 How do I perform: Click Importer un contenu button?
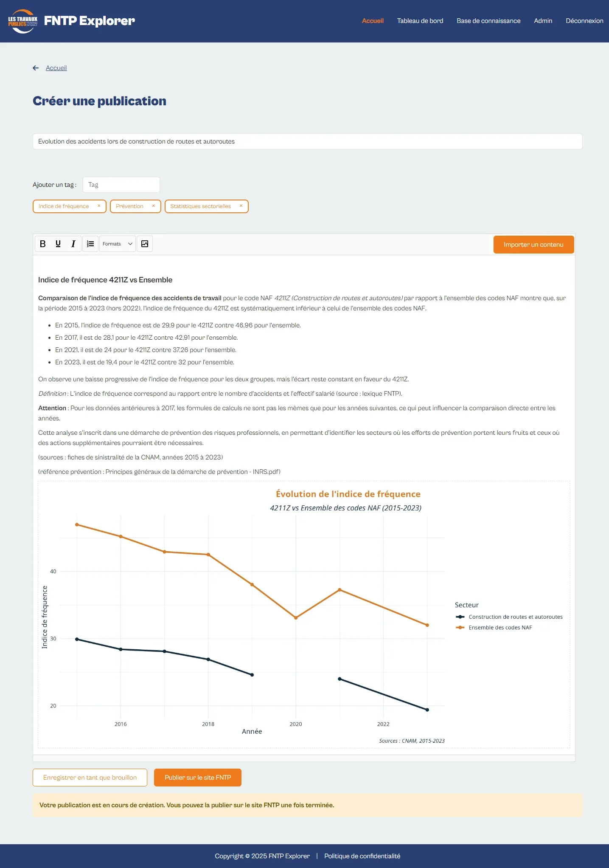[x=533, y=245]
